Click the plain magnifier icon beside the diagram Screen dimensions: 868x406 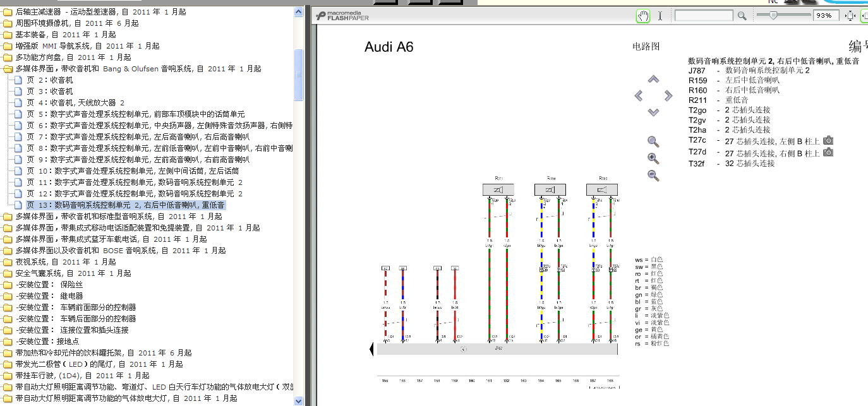653,141
